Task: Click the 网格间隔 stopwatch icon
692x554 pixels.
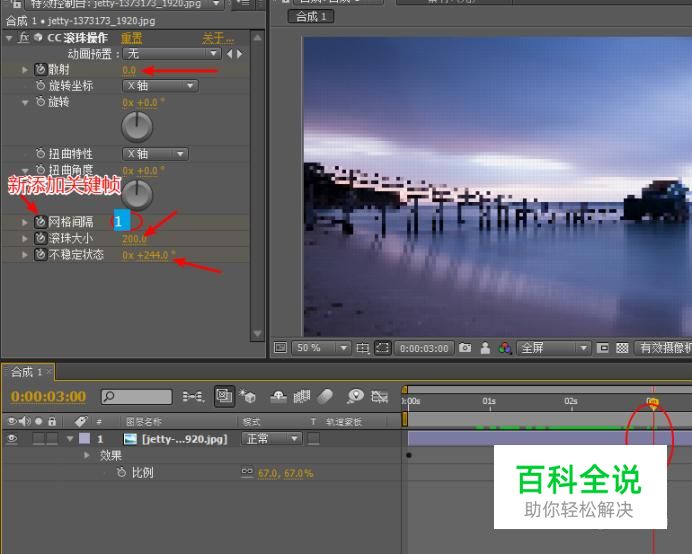Action: [41, 222]
